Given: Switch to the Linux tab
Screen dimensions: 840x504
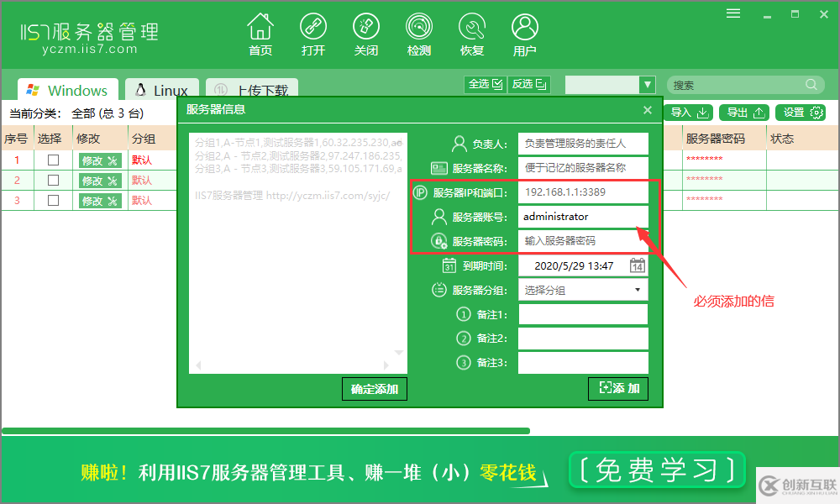Looking at the screenshot, I should coord(162,89).
